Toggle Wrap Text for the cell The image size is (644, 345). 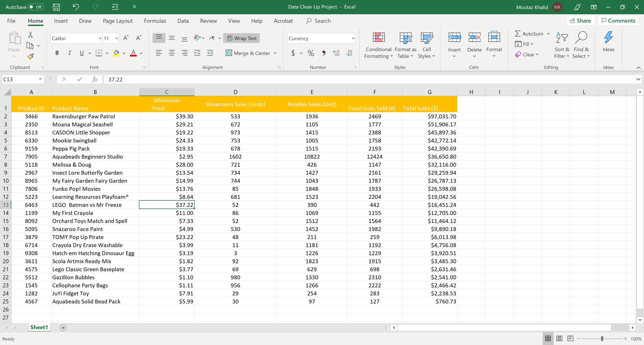coord(241,38)
